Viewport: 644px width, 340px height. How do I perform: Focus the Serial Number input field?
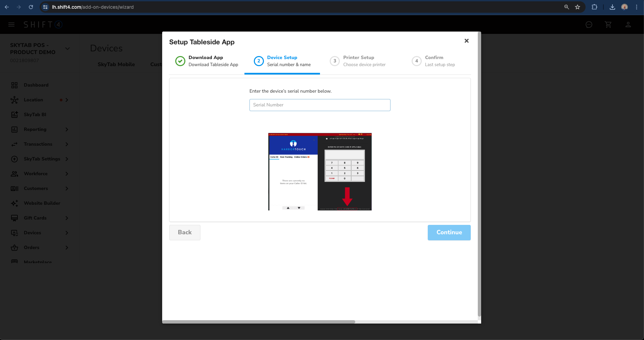click(x=320, y=105)
